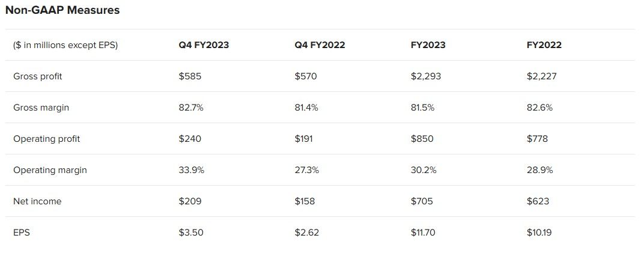Viewport: 644px width, 256px height.
Task: Click the $623 net income cell
Action: coord(538,201)
